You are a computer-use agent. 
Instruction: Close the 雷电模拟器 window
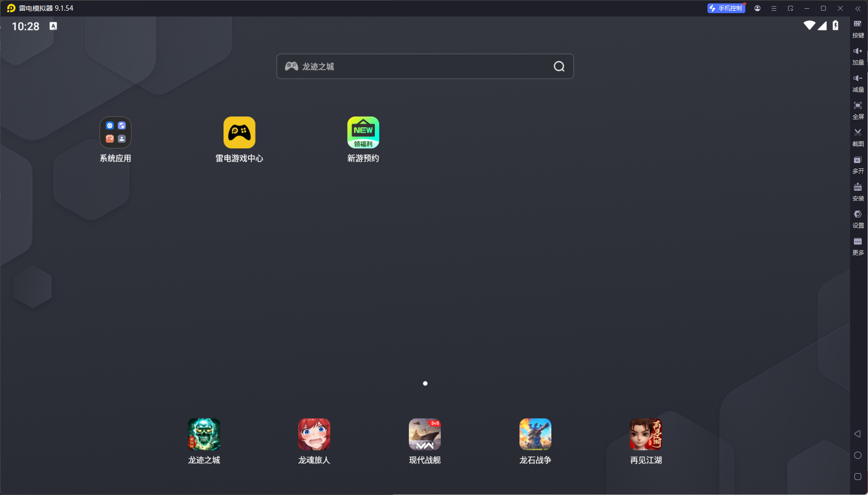coord(840,8)
